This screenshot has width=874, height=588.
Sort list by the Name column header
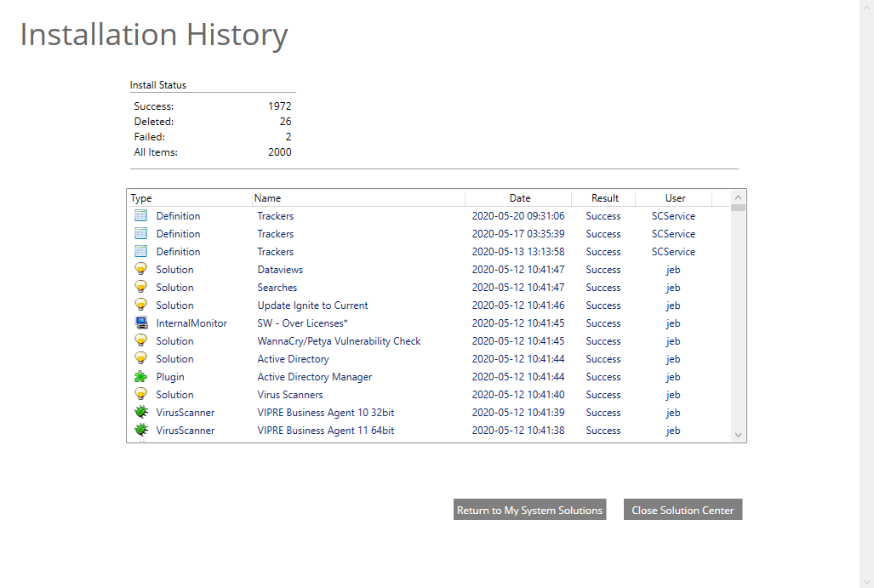pos(357,198)
